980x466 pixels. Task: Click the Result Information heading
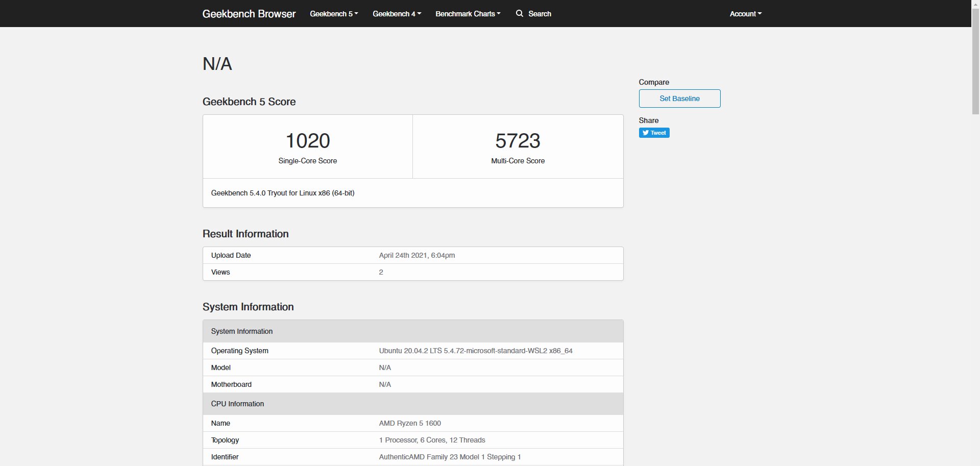pyautogui.click(x=246, y=234)
